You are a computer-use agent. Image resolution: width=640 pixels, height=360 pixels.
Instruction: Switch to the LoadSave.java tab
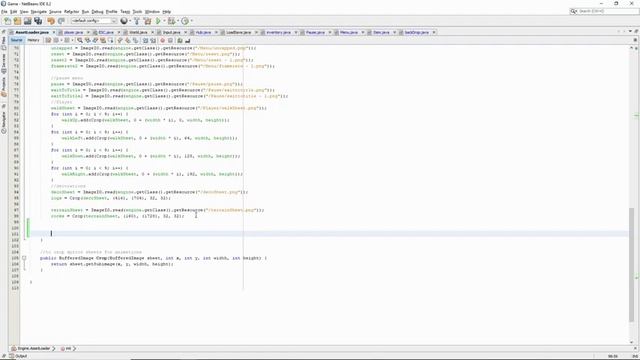[x=238, y=32]
